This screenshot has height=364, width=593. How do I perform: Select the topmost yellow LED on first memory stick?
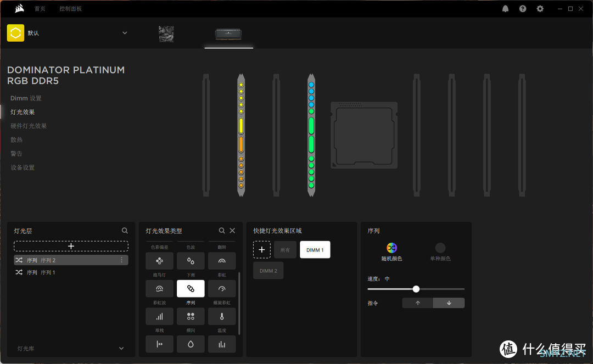coord(241,85)
